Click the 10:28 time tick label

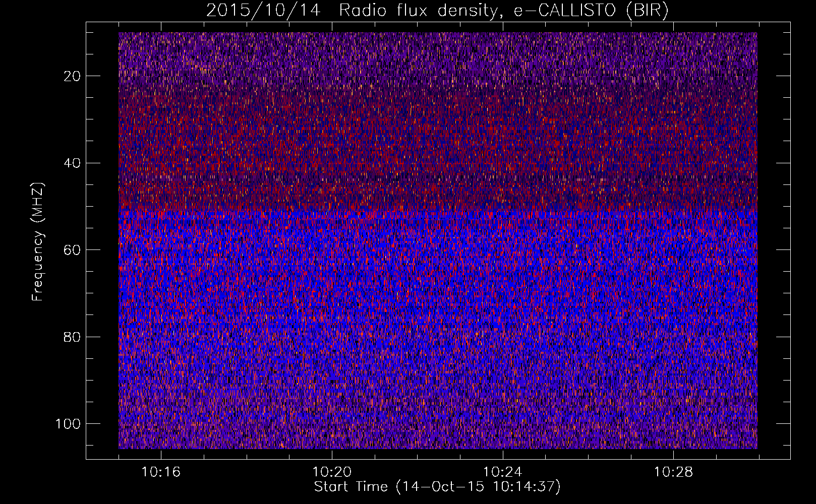click(x=674, y=472)
